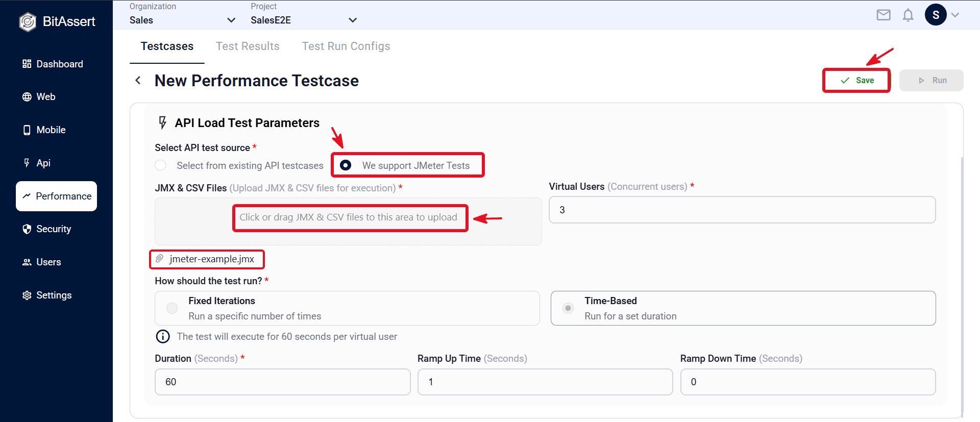Screen dimensions: 980x422
Task: Click the JMX & CSV upload area
Action: click(x=348, y=221)
